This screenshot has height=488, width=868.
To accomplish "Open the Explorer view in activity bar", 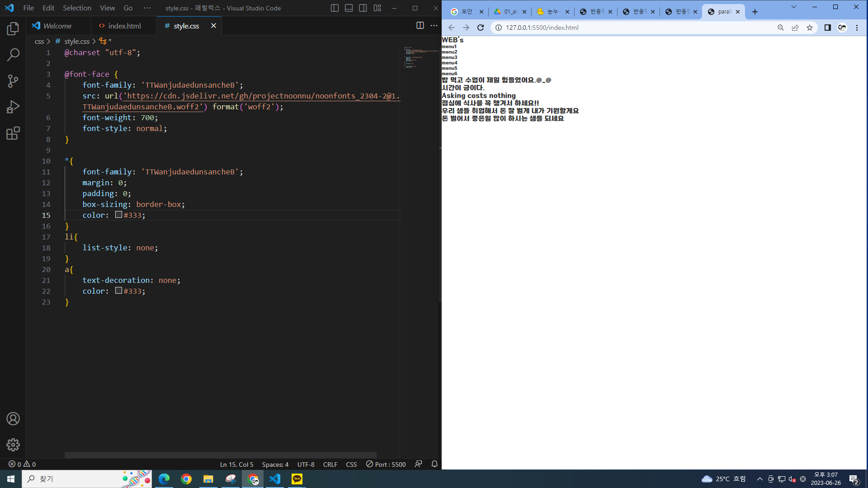I will coord(13,29).
